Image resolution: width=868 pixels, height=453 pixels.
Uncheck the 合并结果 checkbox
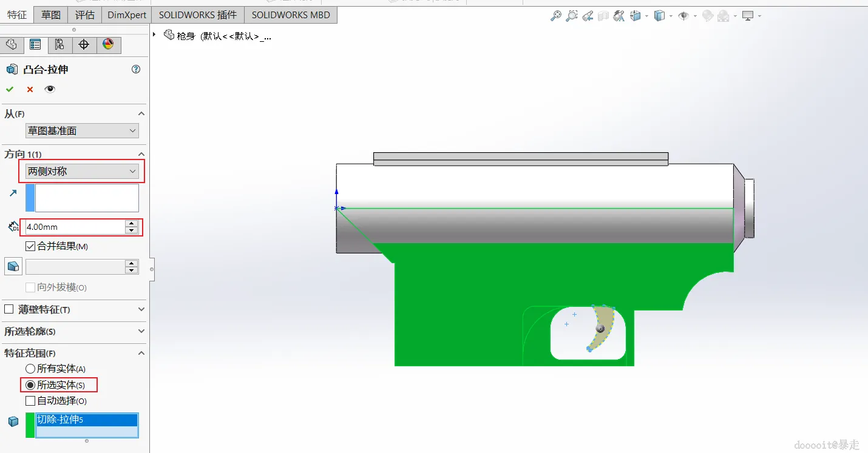(x=30, y=246)
